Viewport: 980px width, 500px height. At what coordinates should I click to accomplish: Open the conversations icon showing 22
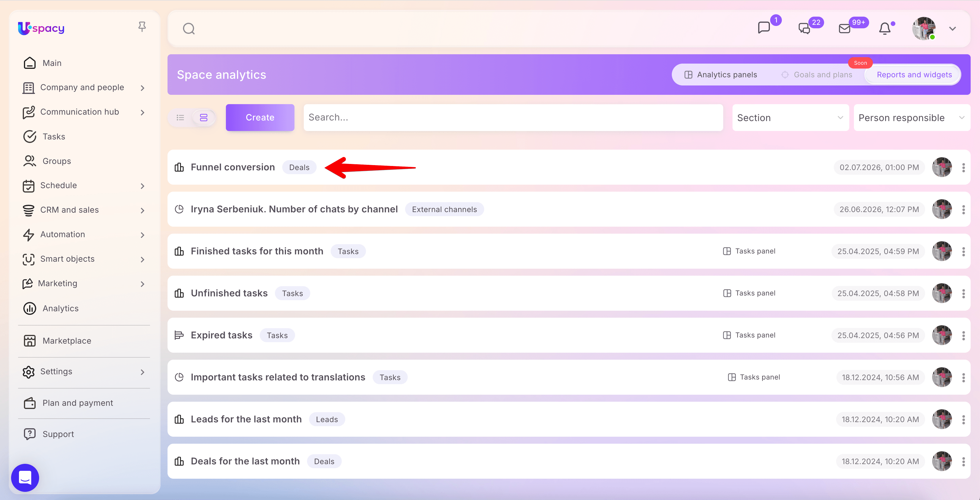click(804, 29)
